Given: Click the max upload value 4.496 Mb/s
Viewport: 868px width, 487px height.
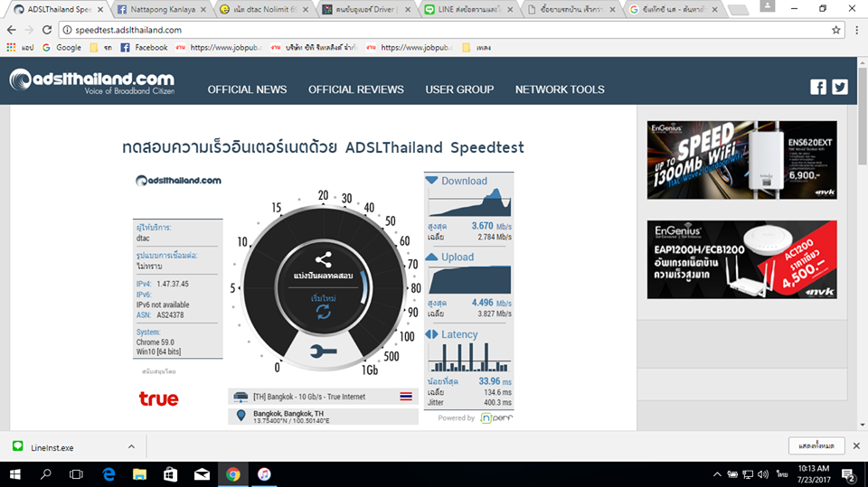Looking at the screenshot, I should [x=491, y=303].
